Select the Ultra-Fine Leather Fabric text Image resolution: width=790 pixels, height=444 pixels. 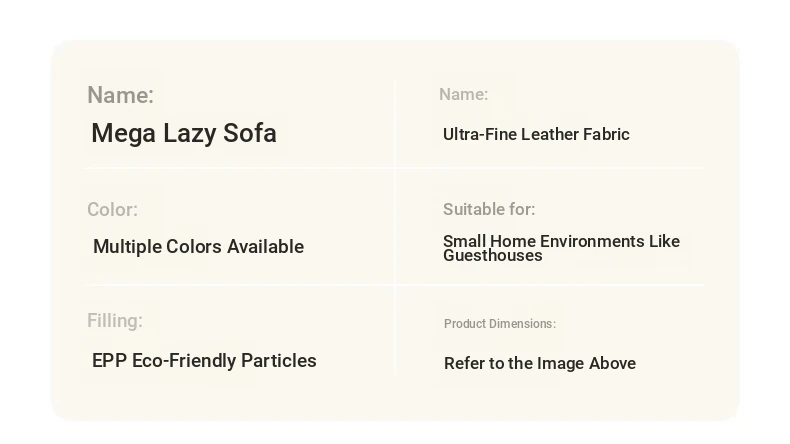click(x=536, y=134)
